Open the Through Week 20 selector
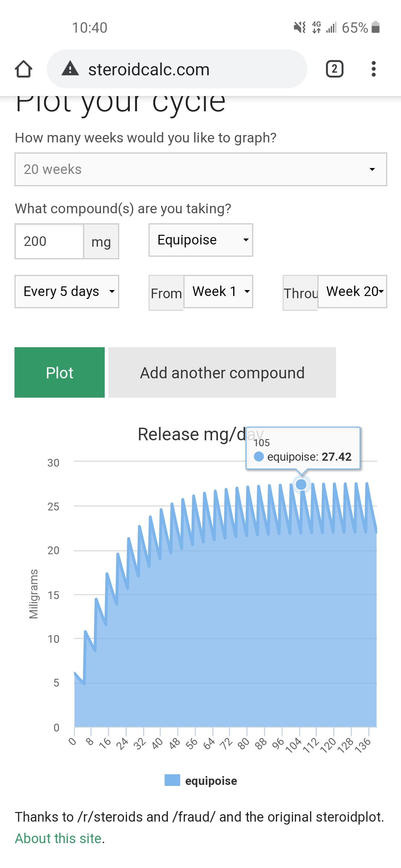This screenshot has height=868, width=401. [352, 292]
